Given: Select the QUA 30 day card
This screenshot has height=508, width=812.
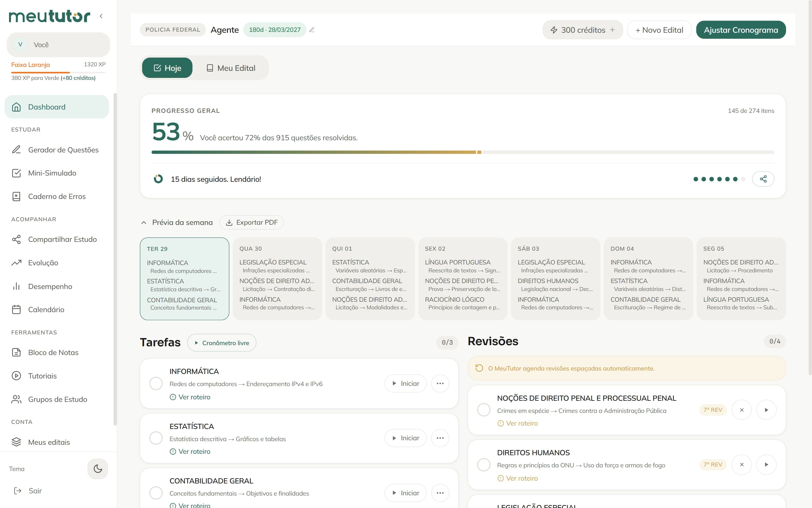Looking at the screenshot, I should (x=277, y=279).
